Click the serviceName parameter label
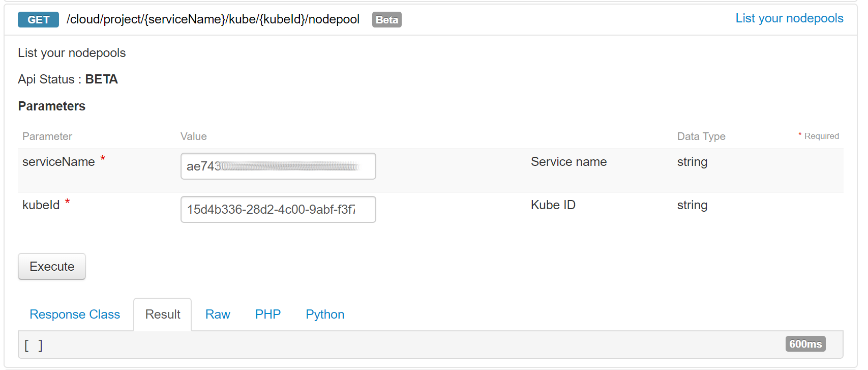868x370 pixels. point(58,162)
